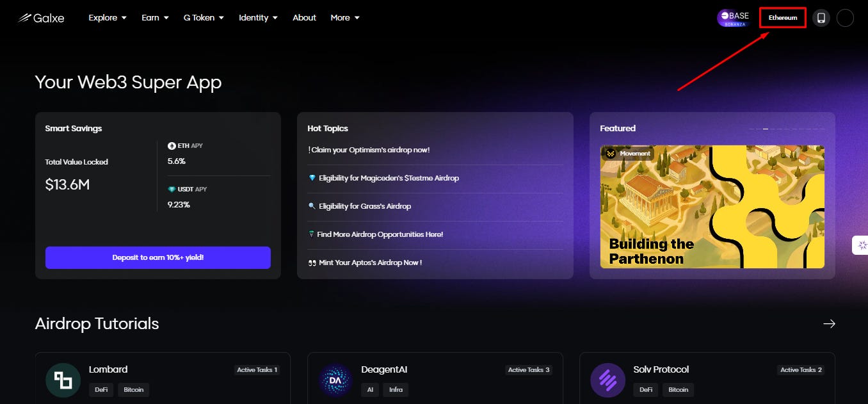Open Find More Airdrop Opportunities Here link
Screen dimensions: 868x404
(376, 234)
